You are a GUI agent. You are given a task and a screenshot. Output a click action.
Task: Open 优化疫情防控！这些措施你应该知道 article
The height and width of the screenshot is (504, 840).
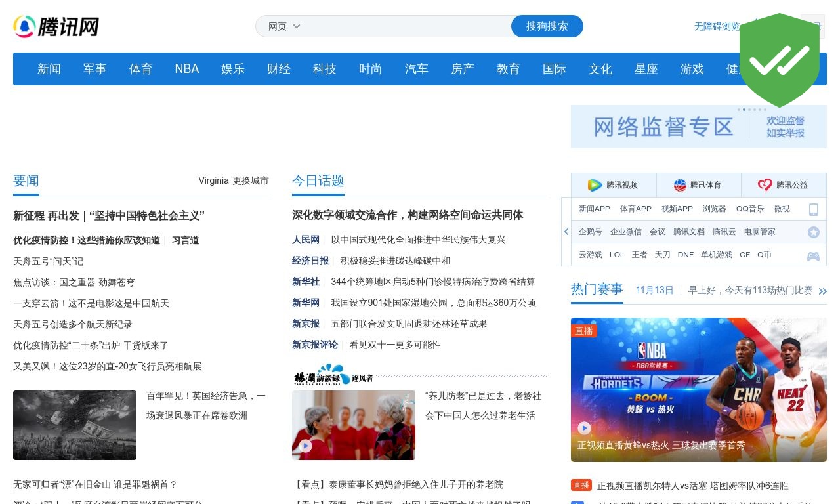coord(87,240)
